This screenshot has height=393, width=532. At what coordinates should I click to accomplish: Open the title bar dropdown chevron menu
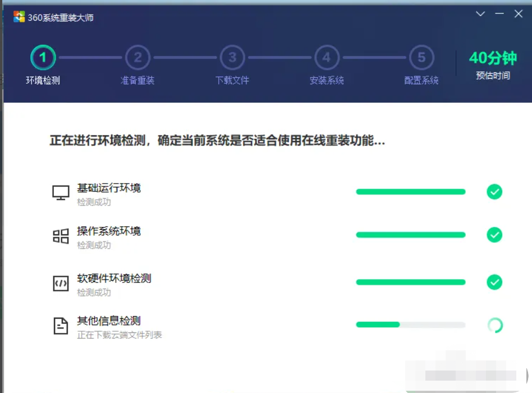coord(480,13)
